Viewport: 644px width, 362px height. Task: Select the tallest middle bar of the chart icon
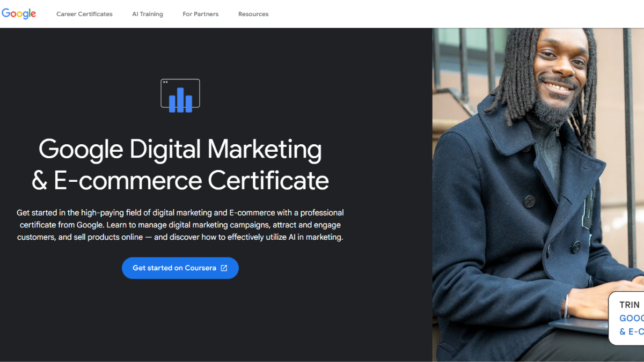tap(180, 101)
